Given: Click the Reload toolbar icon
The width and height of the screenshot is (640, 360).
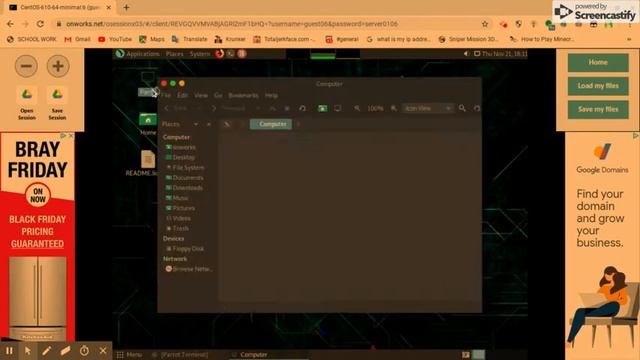Looking at the screenshot, I should coord(302,108).
